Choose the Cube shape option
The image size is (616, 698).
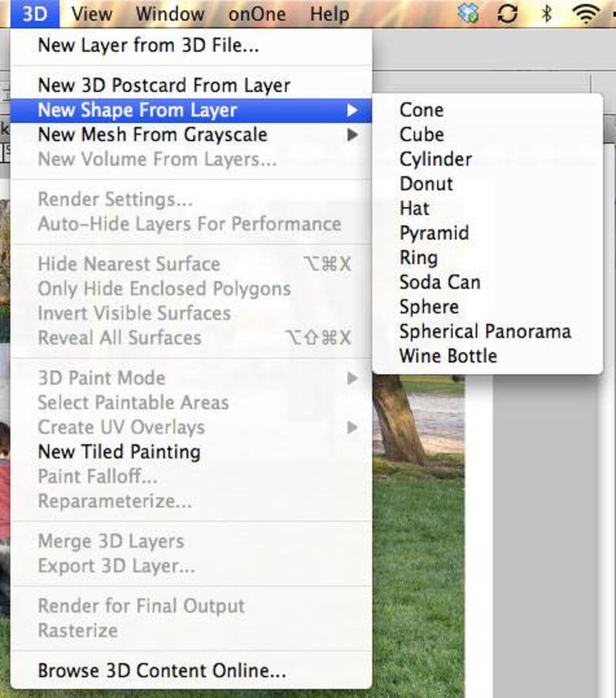[x=421, y=135]
